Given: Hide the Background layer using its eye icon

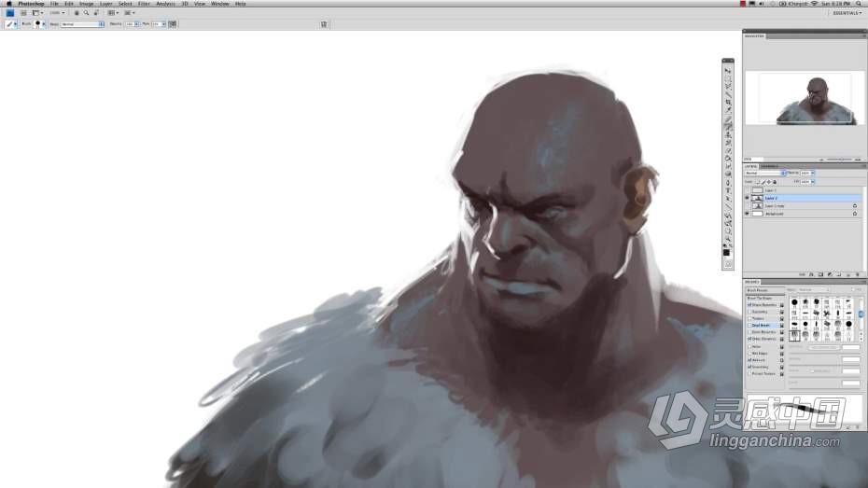Looking at the screenshot, I should (x=747, y=214).
